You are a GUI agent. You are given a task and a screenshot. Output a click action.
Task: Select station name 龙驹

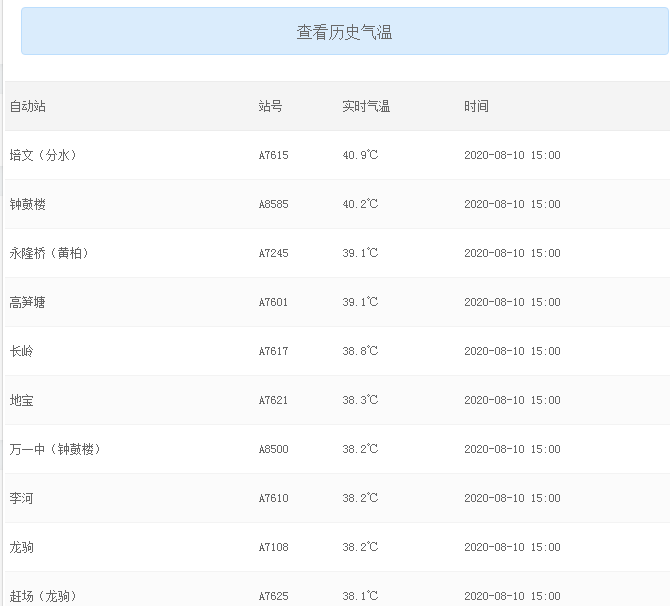[x=22, y=547]
